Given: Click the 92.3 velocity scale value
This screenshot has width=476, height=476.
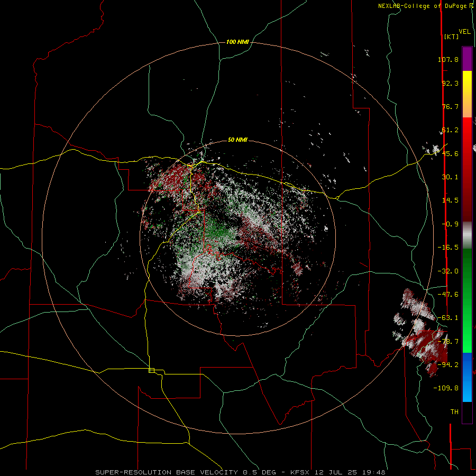Looking at the screenshot, I should pyautogui.click(x=450, y=83).
